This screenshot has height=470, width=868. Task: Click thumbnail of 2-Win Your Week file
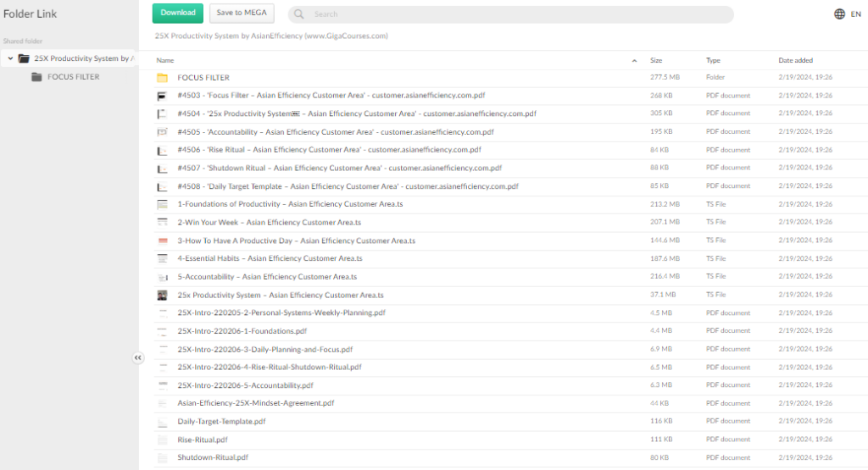pos(162,223)
